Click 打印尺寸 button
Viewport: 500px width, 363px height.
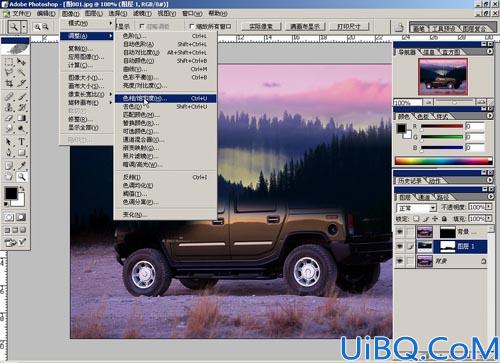[349, 26]
